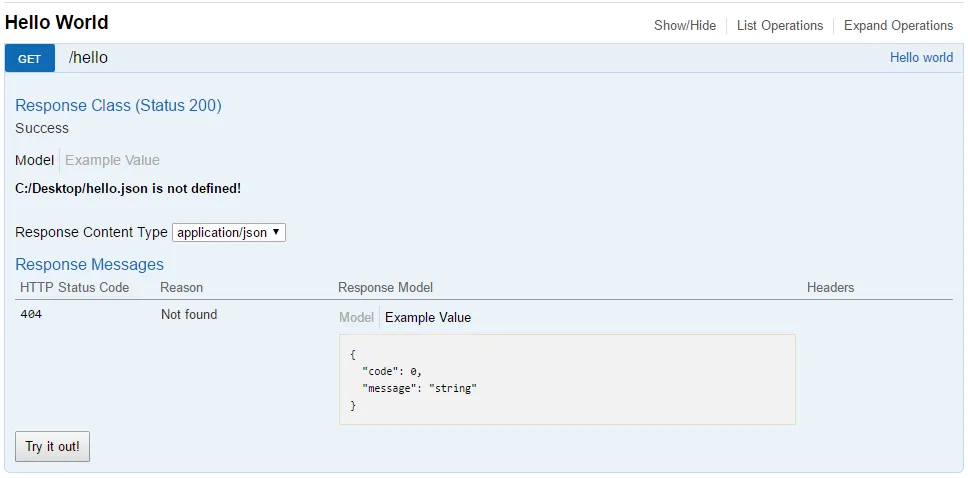968x478 pixels.
Task: Open the Hello World section heading
Action: pyautogui.click(x=57, y=22)
